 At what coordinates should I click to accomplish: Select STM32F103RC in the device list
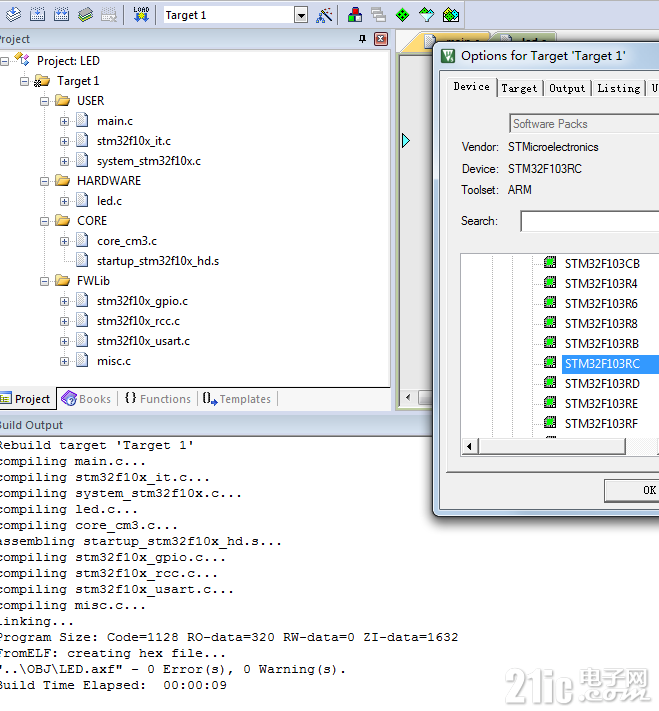tap(602, 363)
